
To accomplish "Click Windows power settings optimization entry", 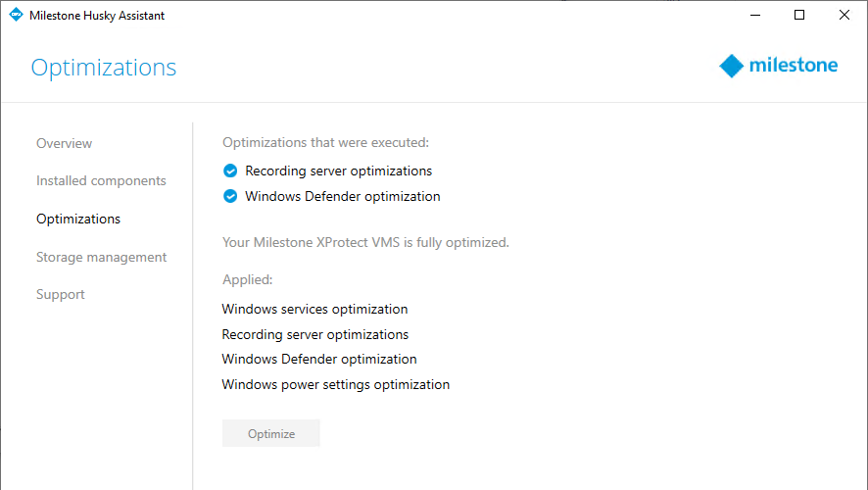I will pyautogui.click(x=335, y=384).
